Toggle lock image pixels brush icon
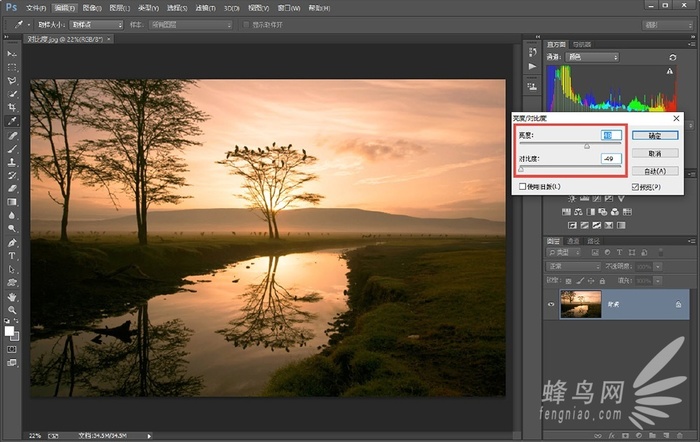This screenshot has width=700, height=442. 579,281
